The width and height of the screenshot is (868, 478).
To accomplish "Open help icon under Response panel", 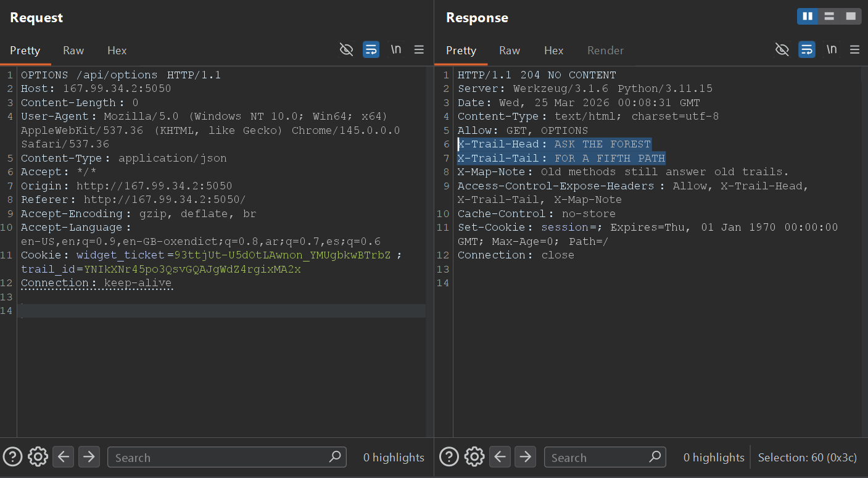I will tap(449, 457).
